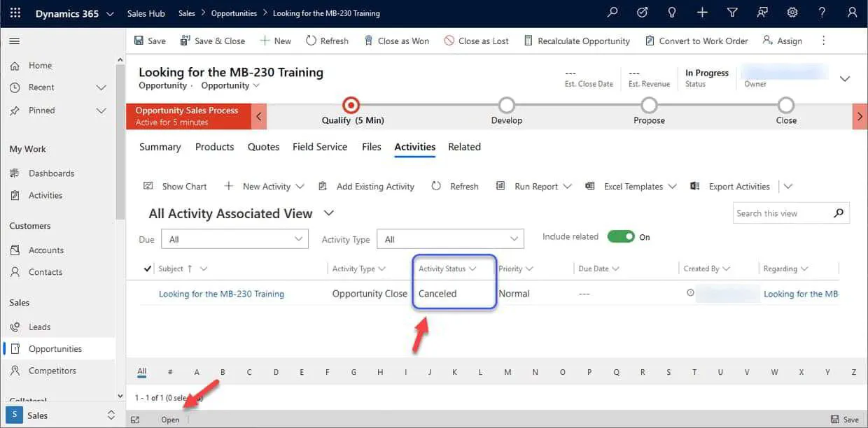Check the select-all rows checkmark

[x=147, y=269]
